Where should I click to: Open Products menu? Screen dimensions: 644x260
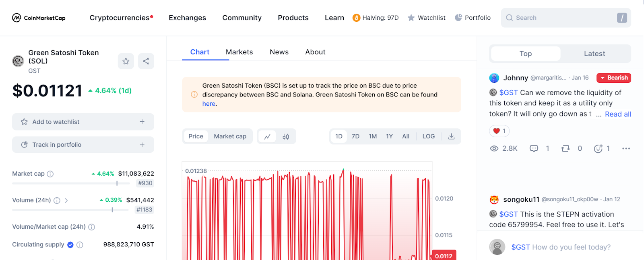tap(293, 18)
